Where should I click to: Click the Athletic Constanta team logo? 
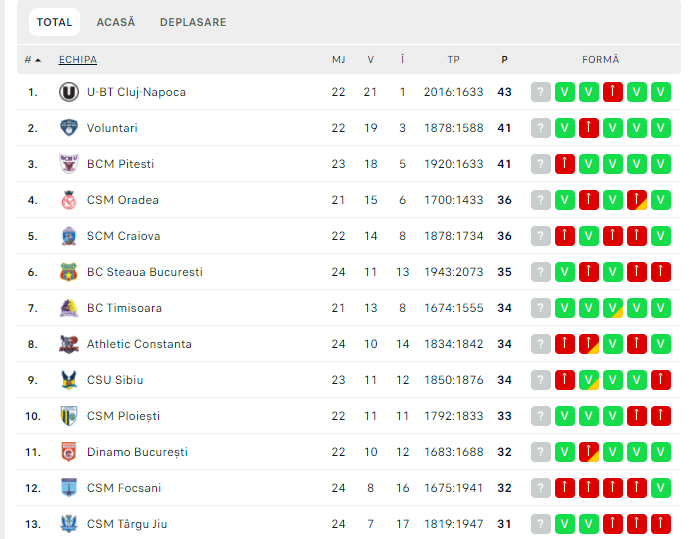[x=68, y=344]
